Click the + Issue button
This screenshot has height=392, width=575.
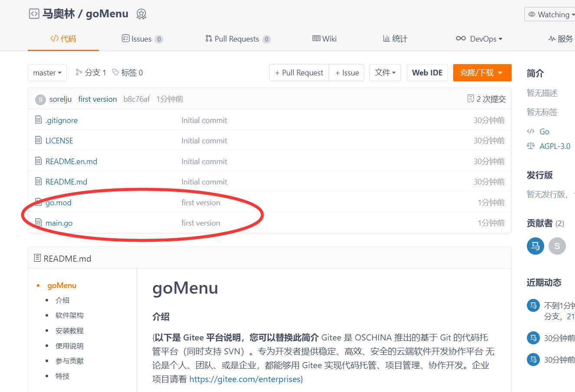(x=347, y=73)
